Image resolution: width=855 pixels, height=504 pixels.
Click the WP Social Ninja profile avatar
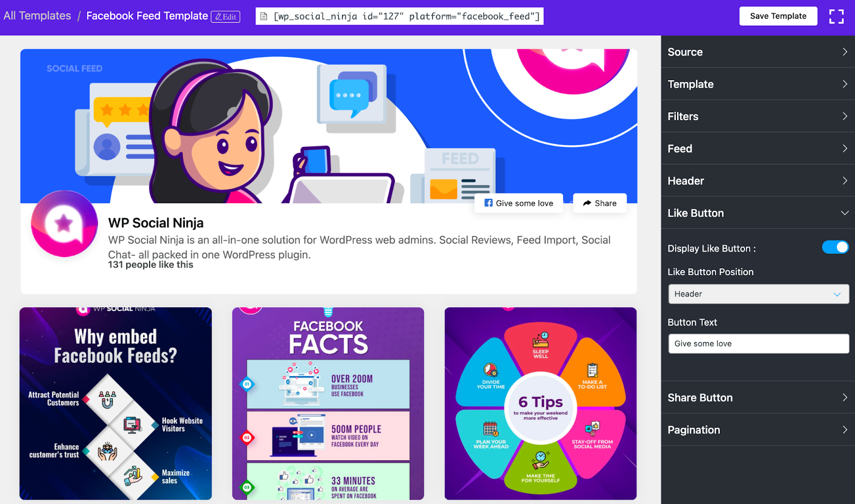coord(64,223)
